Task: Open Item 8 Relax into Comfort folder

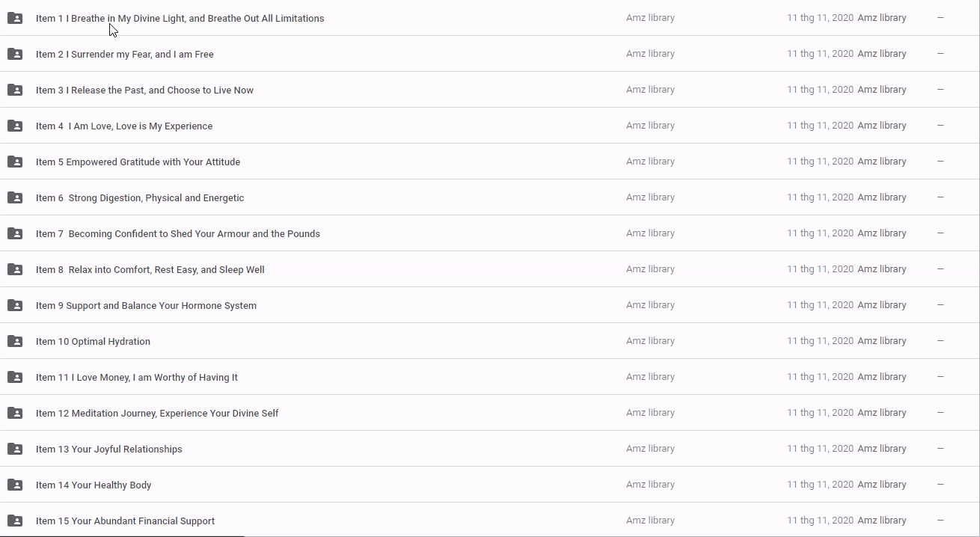Action: point(150,270)
